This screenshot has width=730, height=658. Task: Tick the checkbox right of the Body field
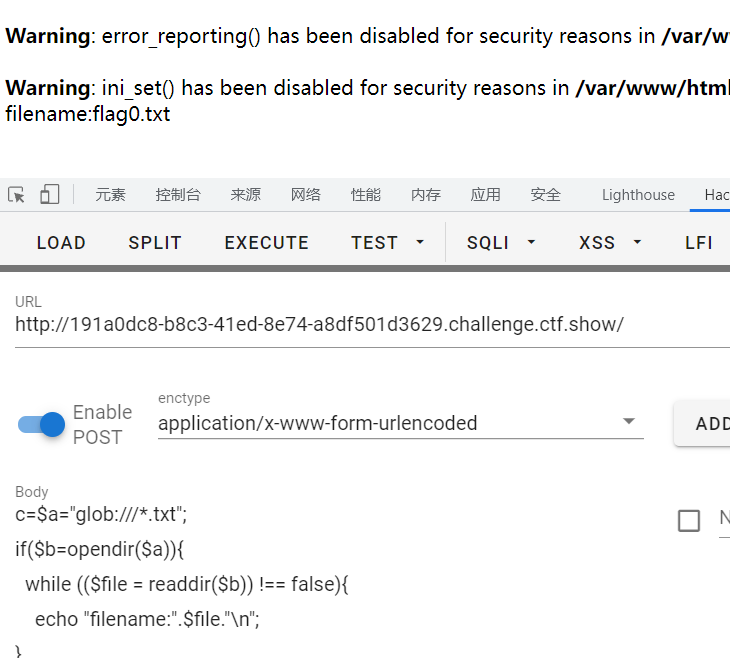pyautogui.click(x=689, y=520)
